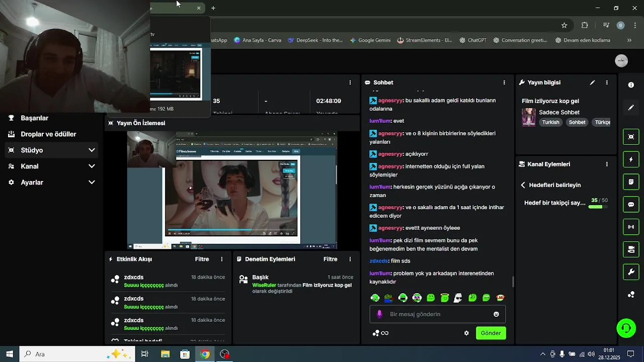This screenshot has width=644, height=362.
Task: Go back with the Hedefleri belirleyin arrow
Action: click(x=523, y=185)
